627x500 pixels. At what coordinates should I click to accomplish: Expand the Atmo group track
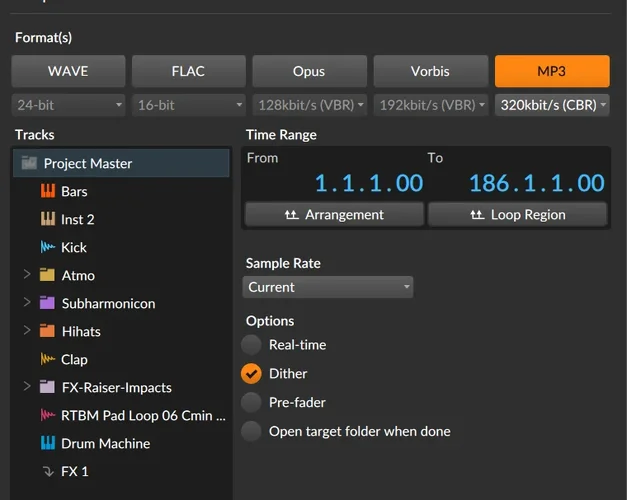(x=26, y=275)
